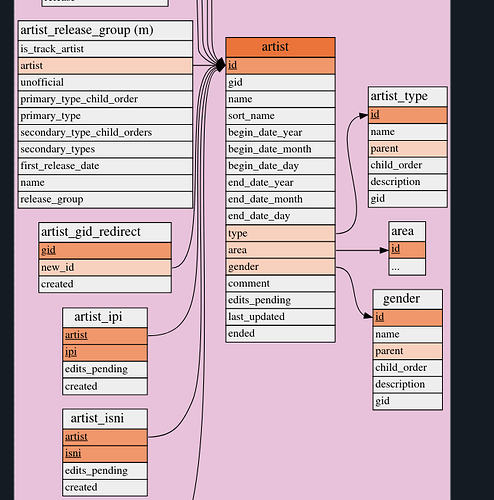This screenshot has height=500, width=494.
Task: Select the ipi key in artist_ipi
Action: point(105,352)
